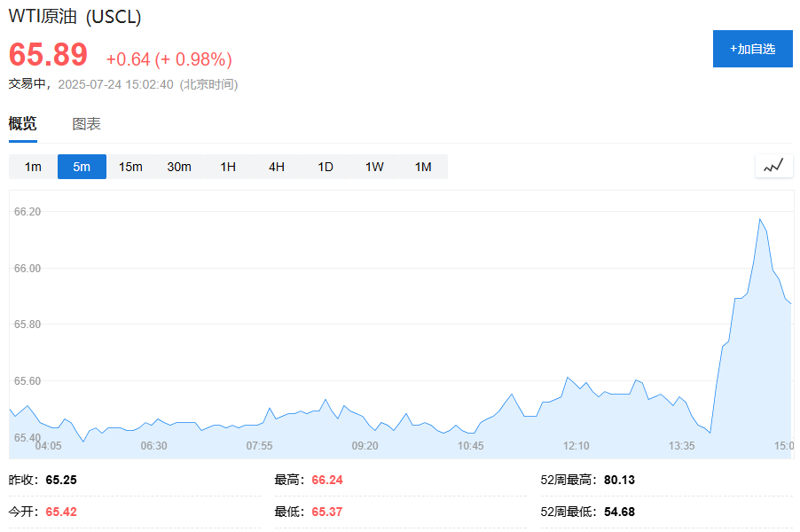The image size is (800, 532).
Task: Switch chart to 30m interval
Action: coord(179,167)
